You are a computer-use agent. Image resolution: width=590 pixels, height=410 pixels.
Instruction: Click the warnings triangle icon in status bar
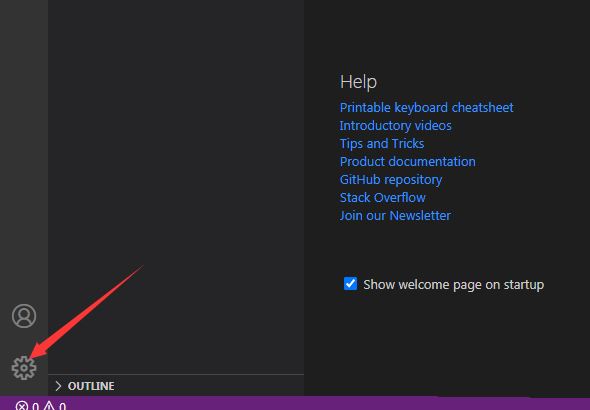click(x=49, y=406)
